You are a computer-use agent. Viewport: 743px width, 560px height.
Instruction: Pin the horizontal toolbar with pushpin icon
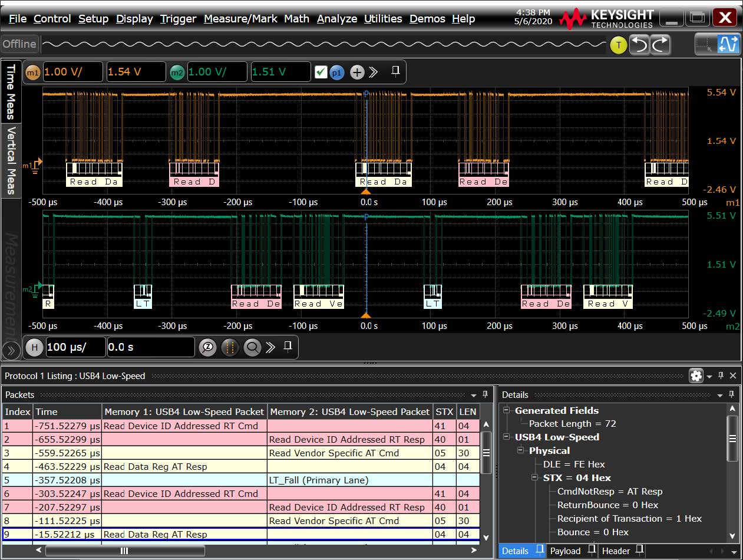point(288,347)
